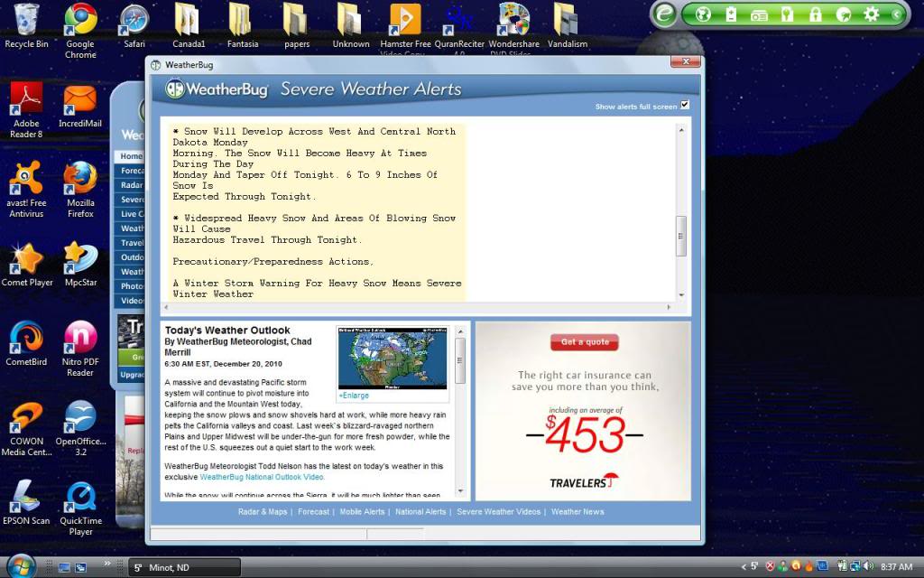The image size is (924, 578).
Task: Select the Hamster Free Video shortcut
Action: [x=405, y=28]
